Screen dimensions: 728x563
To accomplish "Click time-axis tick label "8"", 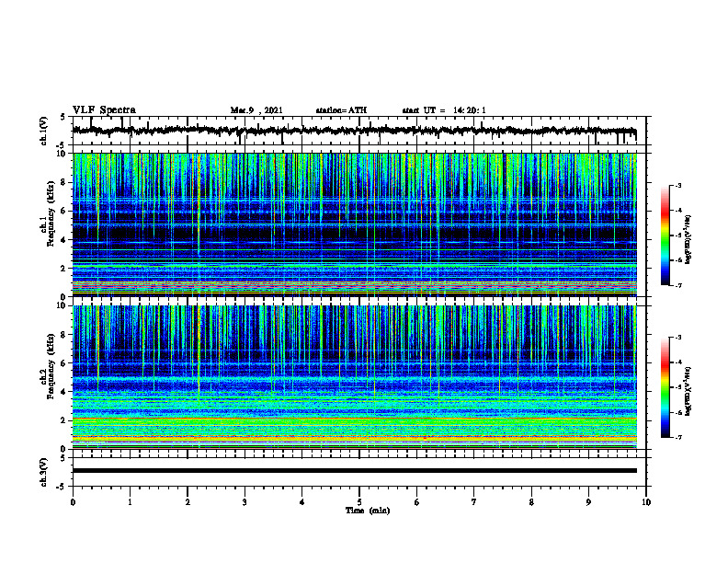I will (x=531, y=502).
